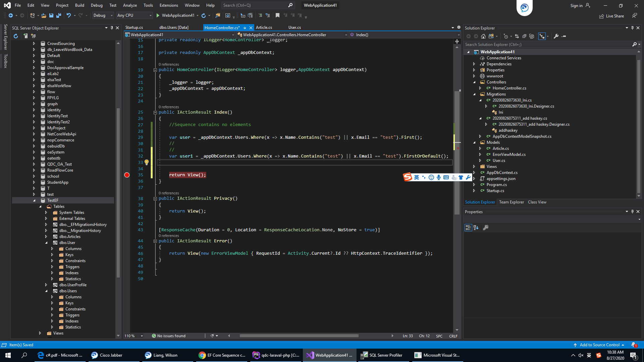Click the bookmark icon in toolbar
This screenshot has height=362, width=644.
point(277,15)
